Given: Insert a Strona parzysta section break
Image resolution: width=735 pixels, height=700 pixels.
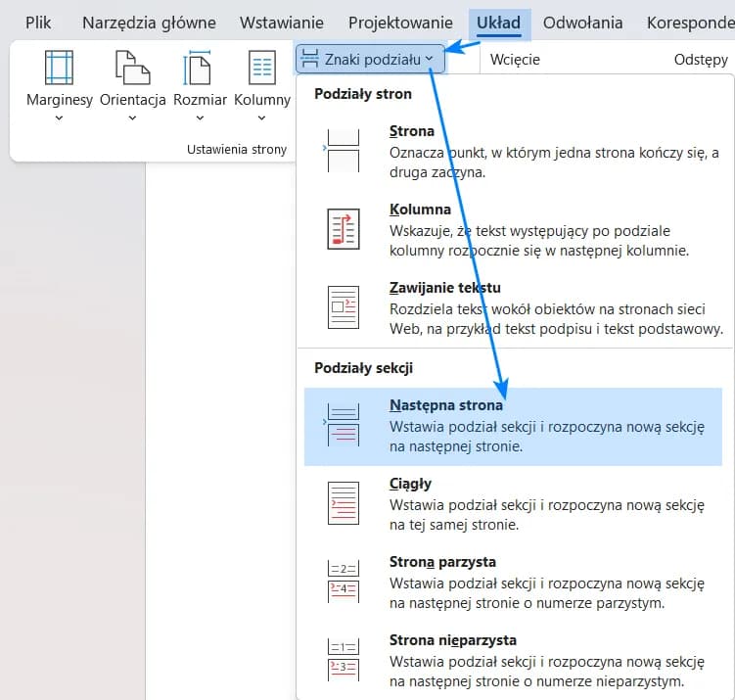Looking at the screenshot, I should 343,581.
